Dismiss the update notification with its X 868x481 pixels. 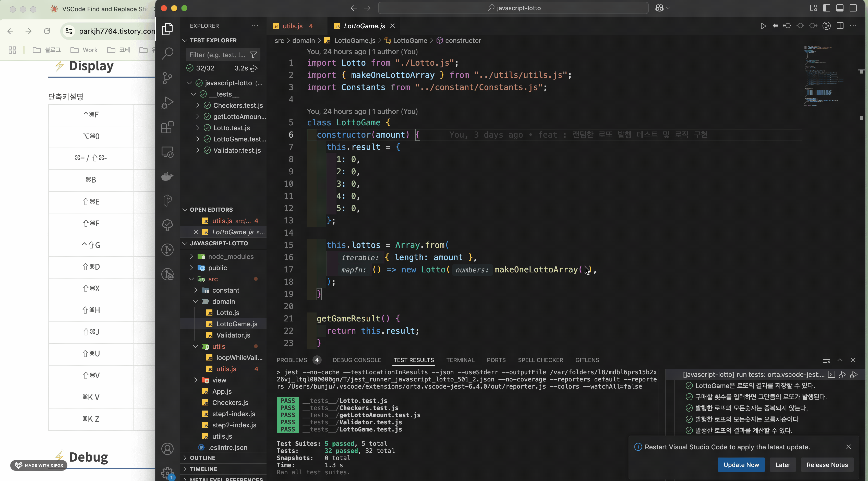point(848,447)
